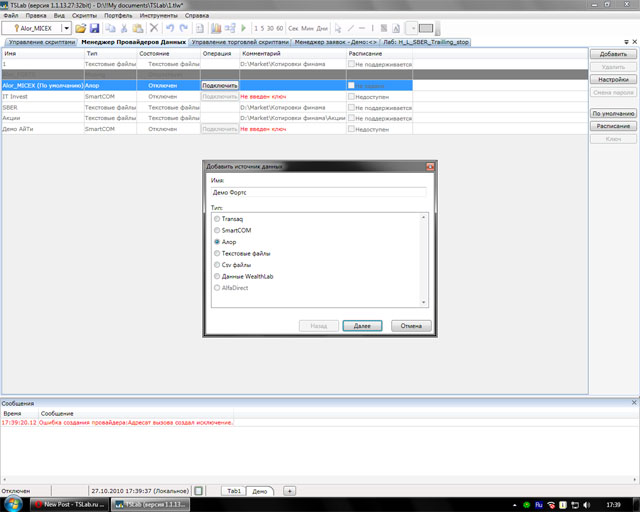The width and height of the screenshot is (640, 512).
Task: Click the Copy icon in toolbar
Action: coord(110,28)
